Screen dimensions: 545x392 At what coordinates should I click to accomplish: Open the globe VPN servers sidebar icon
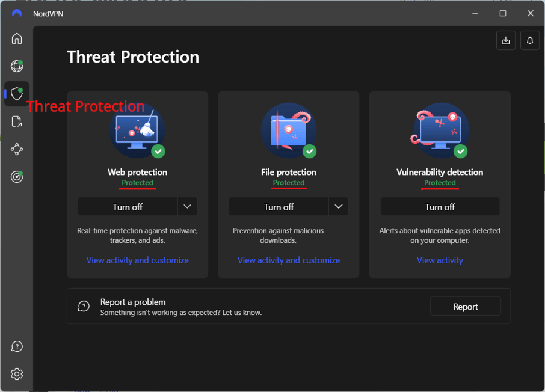click(x=17, y=66)
